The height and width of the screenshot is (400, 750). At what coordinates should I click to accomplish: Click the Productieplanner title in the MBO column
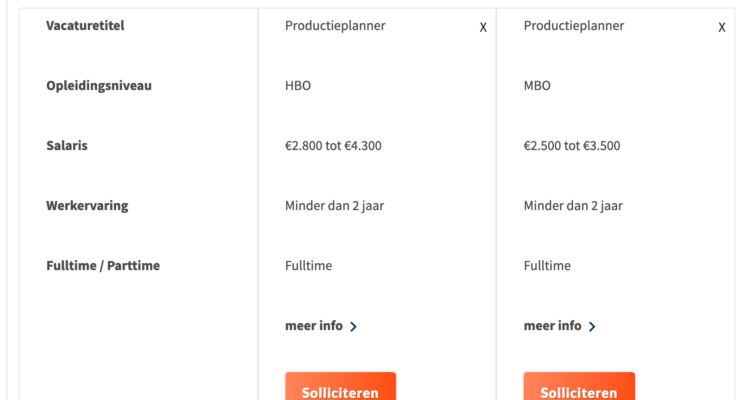pos(574,26)
